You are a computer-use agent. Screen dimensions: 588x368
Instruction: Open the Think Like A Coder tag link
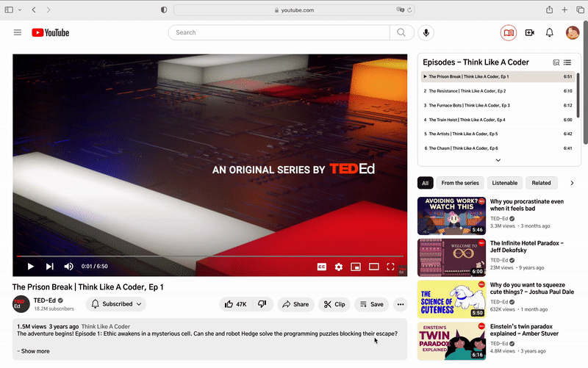click(x=106, y=326)
